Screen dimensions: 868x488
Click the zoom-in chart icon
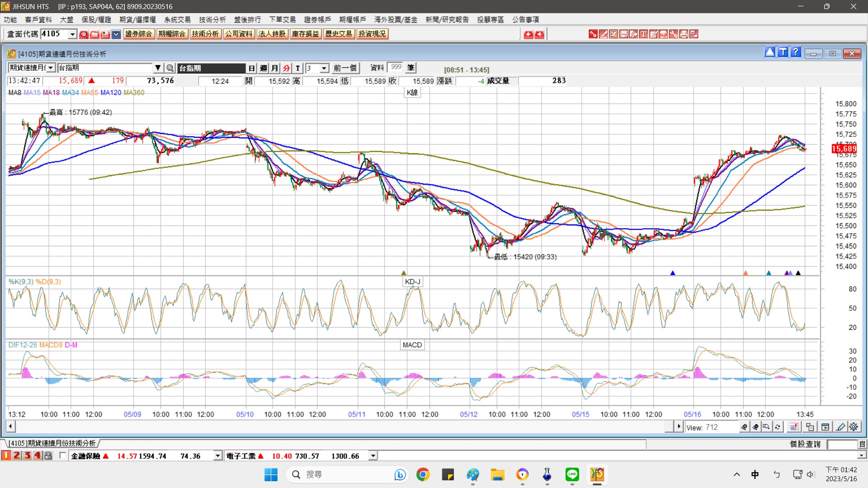click(x=744, y=427)
